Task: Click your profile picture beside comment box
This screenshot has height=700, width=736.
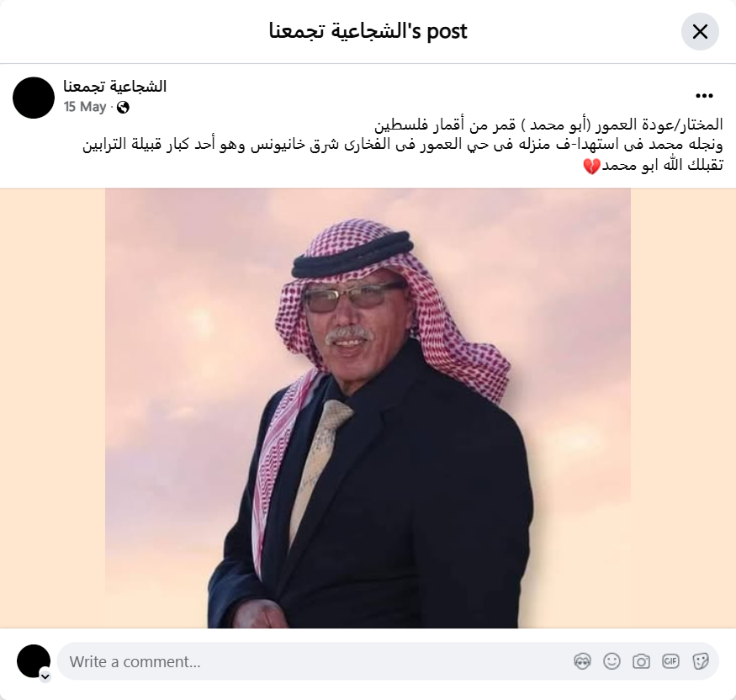Action: click(x=34, y=661)
